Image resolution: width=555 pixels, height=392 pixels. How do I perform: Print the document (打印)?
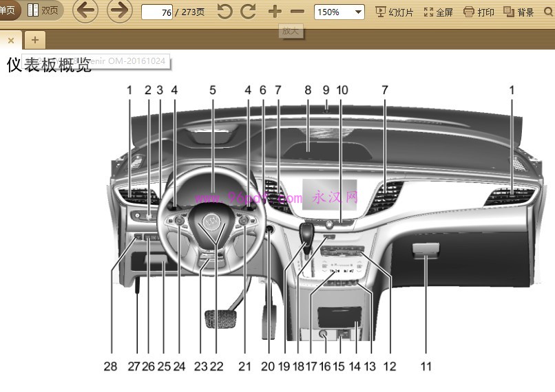(x=479, y=12)
